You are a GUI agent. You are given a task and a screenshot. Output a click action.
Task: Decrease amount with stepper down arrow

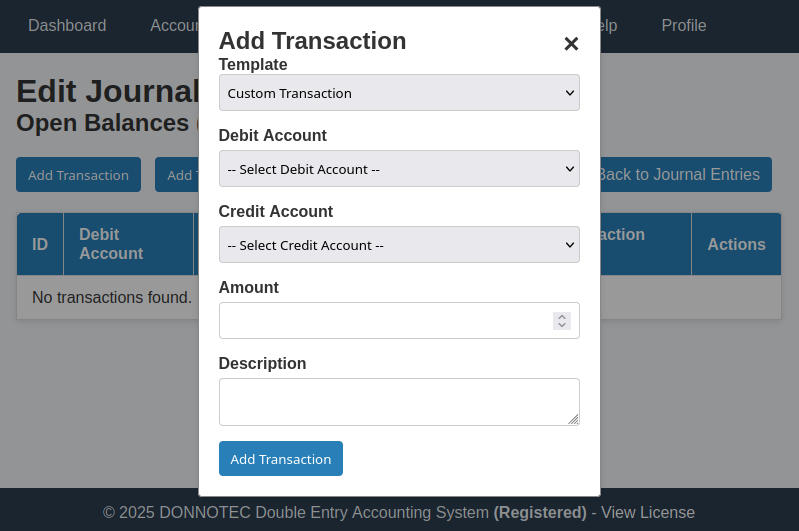click(562, 325)
